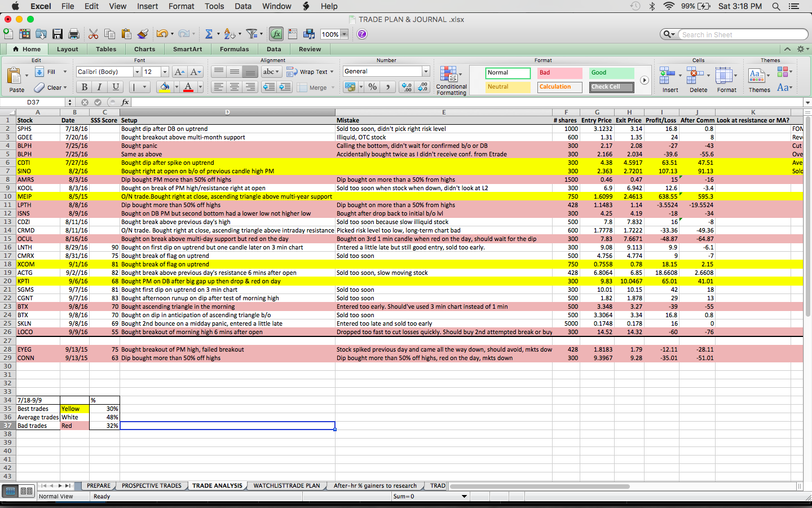Apply the Bad cell style
This screenshot has height=508, width=812.
[559, 73]
